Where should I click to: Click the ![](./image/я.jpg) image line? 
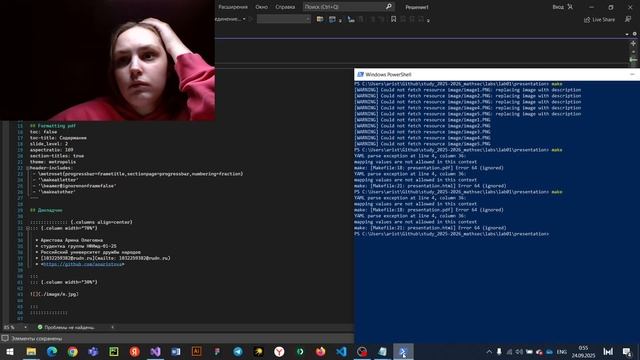(x=54, y=294)
